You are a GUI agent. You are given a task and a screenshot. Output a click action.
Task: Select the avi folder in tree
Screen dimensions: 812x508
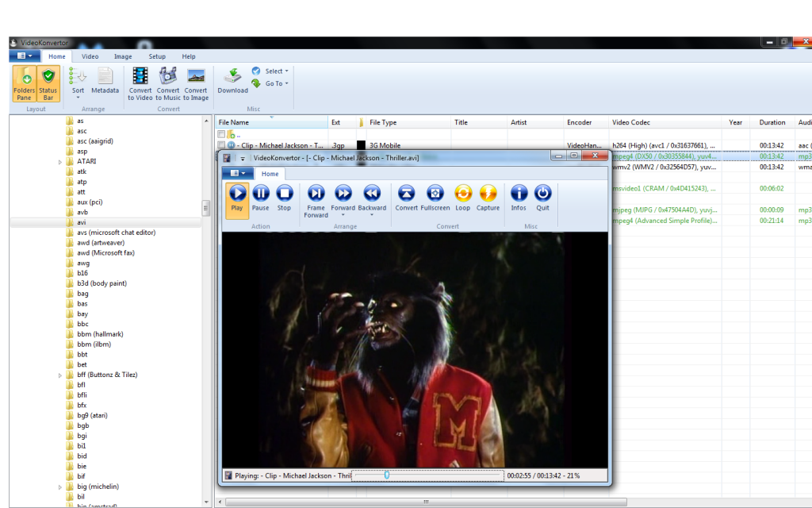pyautogui.click(x=81, y=222)
